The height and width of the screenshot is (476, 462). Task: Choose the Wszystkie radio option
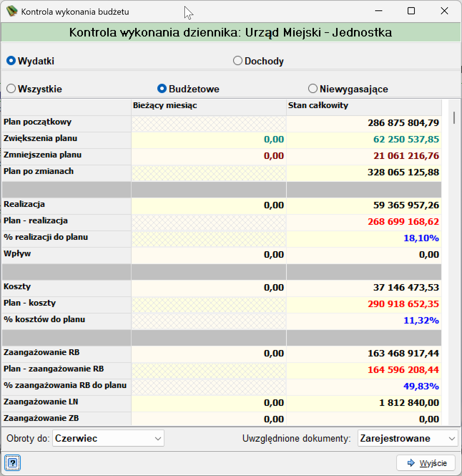[11, 88]
